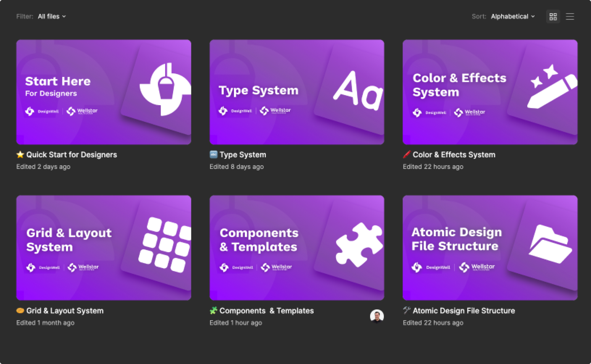The image size is (591, 364).
Task: Open the Grid & Layout System thumbnail
Action: pos(104,248)
